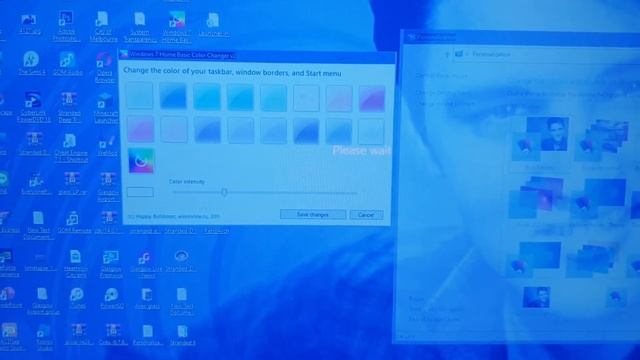Open the System Requirements file on desktop
This screenshot has height=360, width=640.
tap(140, 27)
